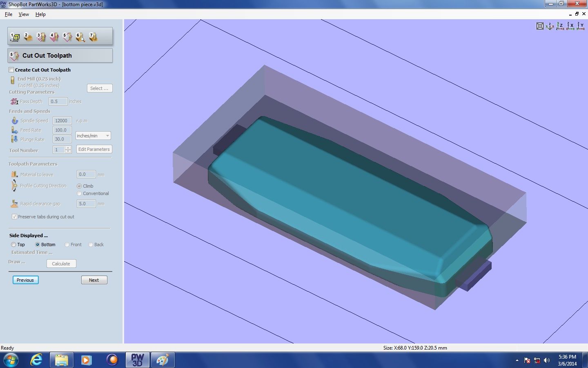Enable the Create Cut Out Toolpath checkbox
This screenshot has height=368, width=588.
[11, 70]
